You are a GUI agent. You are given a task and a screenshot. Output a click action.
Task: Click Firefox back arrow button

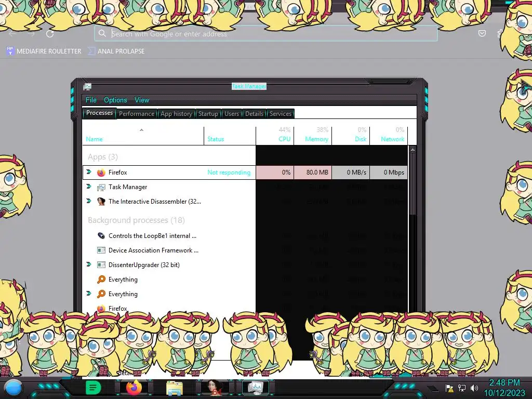click(x=12, y=34)
